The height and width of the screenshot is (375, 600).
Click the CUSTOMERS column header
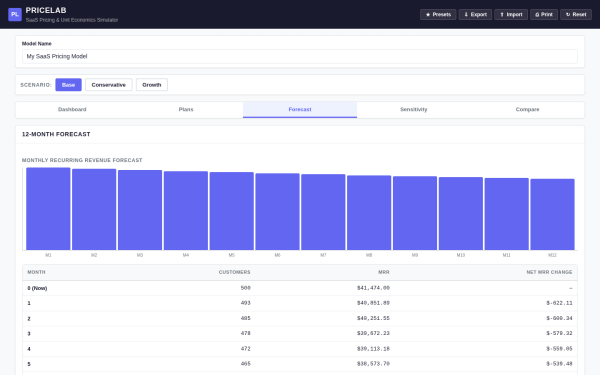235,272
